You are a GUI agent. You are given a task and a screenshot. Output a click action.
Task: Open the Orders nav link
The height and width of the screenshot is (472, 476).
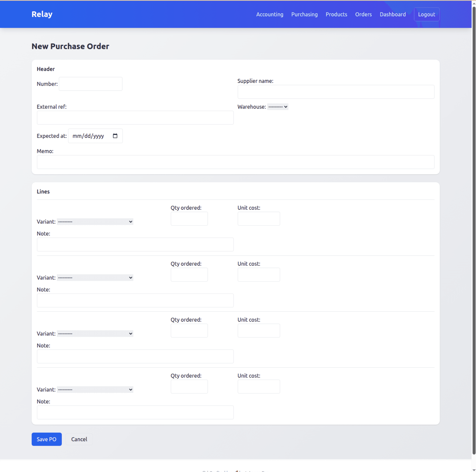point(363,14)
